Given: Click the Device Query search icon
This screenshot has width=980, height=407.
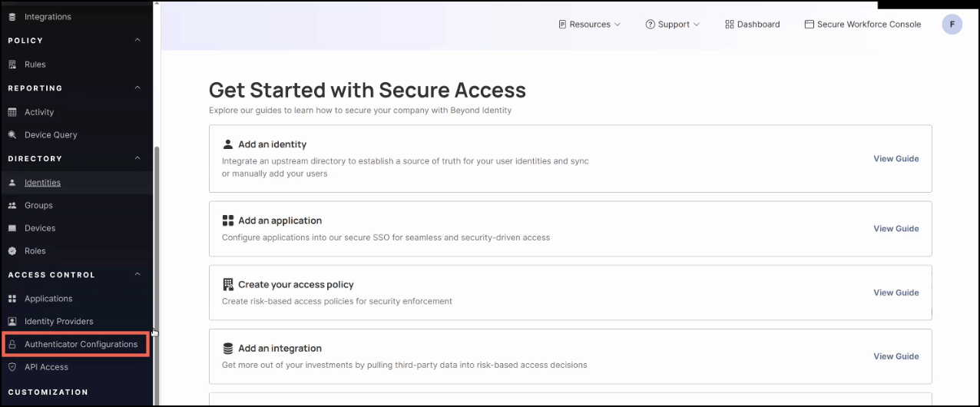Looking at the screenshot, I should tap(12, 135).
